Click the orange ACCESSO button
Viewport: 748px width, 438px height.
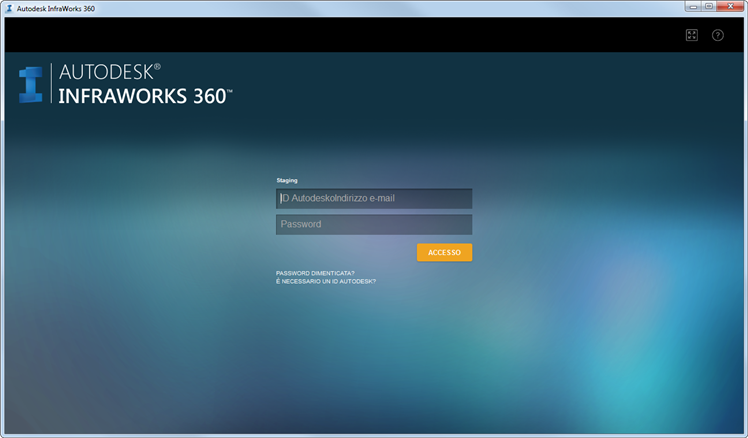(x=444, y=252)
